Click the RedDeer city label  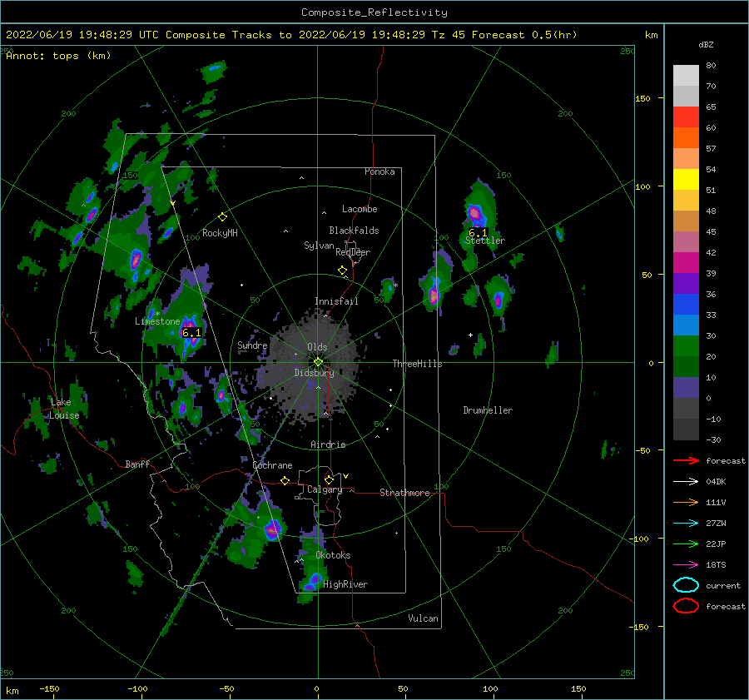[353, 252]
